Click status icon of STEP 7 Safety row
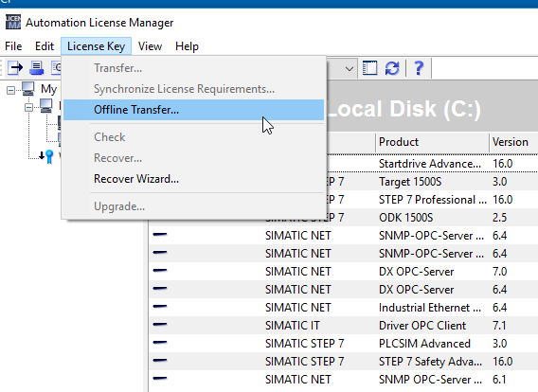Viewport: 538px width, 392px height. point(160,360)
